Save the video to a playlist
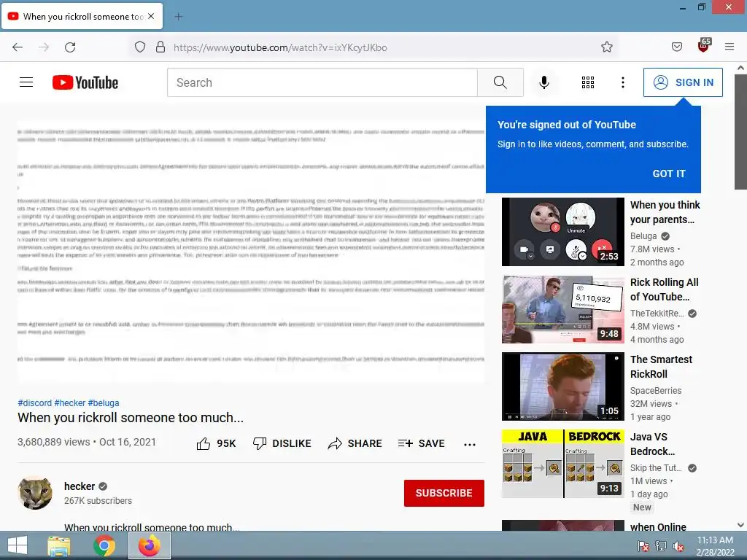 [422, 443]
